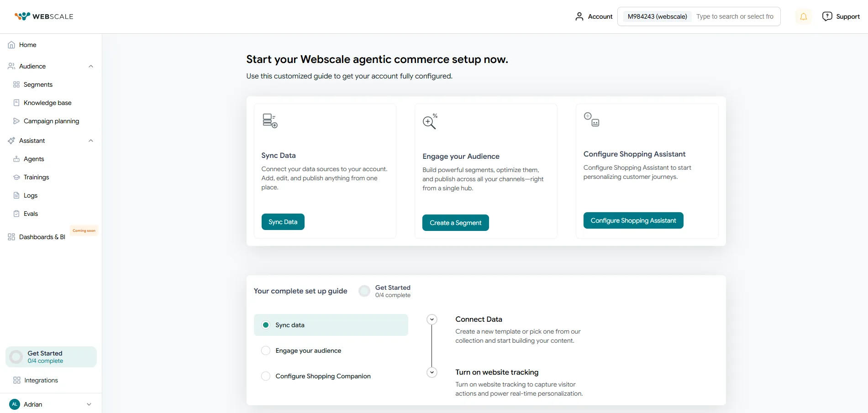The width and height of the screenshot is (868, 413).
Task: Click the Engage your Audience magnifier icon
Action: (430, 121)
